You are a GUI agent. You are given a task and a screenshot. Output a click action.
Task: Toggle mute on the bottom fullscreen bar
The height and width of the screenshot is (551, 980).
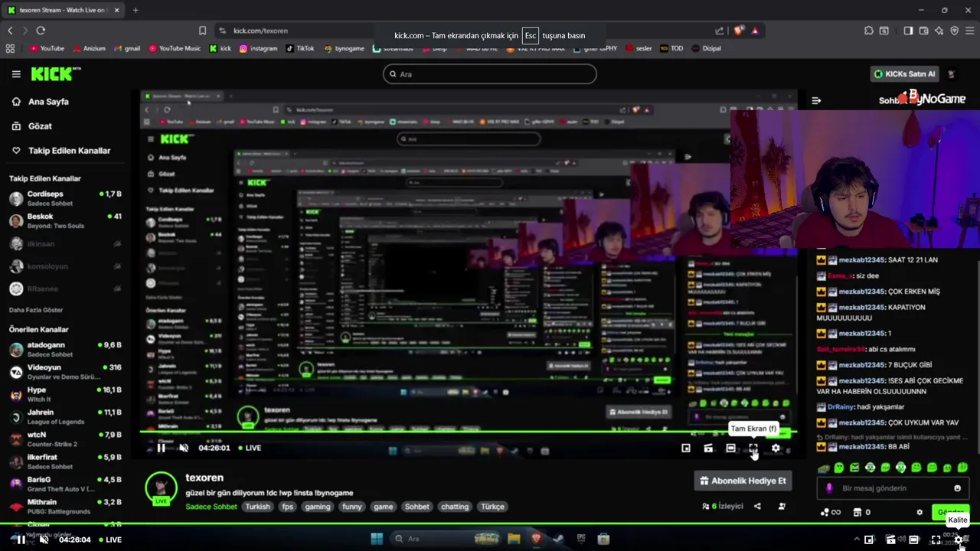coord(44,540)
